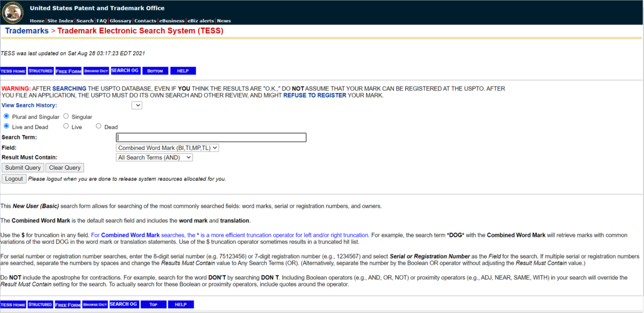Open the Glossary header link
This screenshot has width=644, height=313.
121,21
